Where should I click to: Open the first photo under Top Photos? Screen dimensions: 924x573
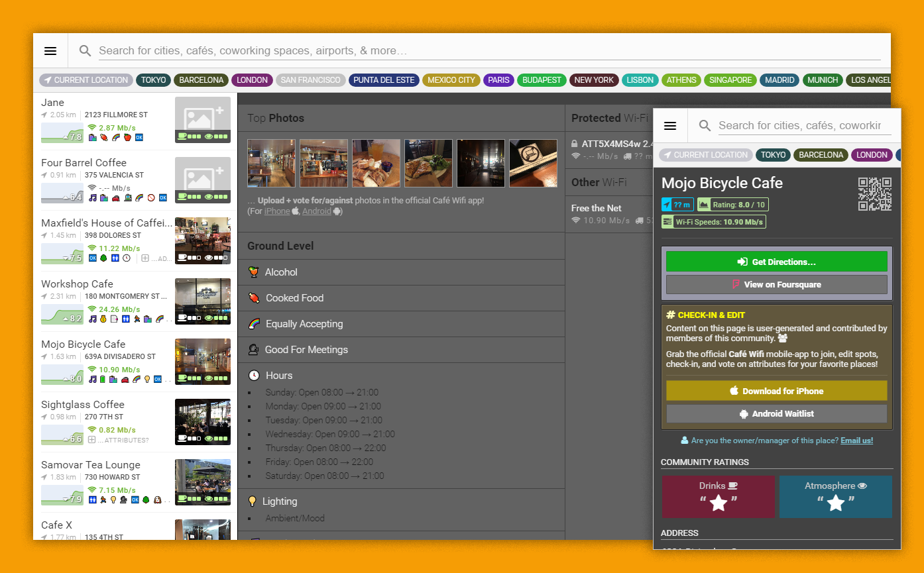click(x=271, y=163)
